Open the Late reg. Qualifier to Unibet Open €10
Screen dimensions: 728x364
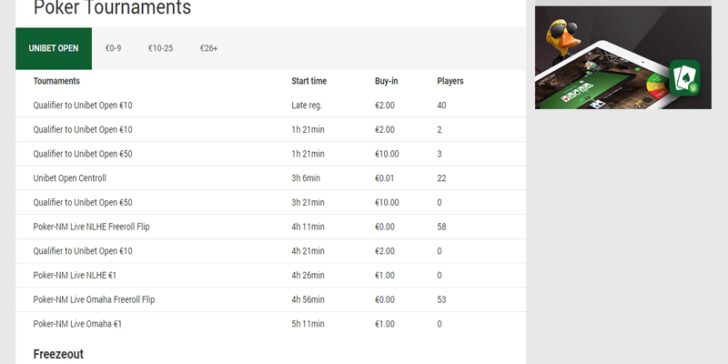[x=271, y=105]
